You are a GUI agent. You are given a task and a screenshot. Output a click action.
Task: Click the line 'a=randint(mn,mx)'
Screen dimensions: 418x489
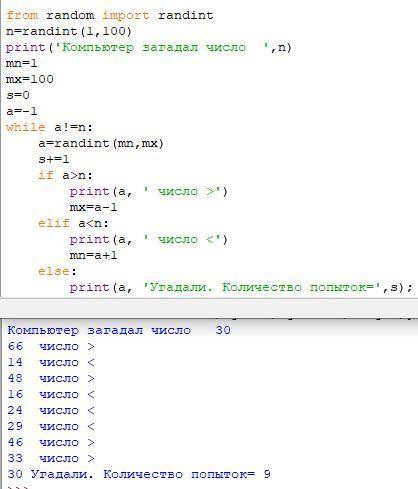(101, 143)
